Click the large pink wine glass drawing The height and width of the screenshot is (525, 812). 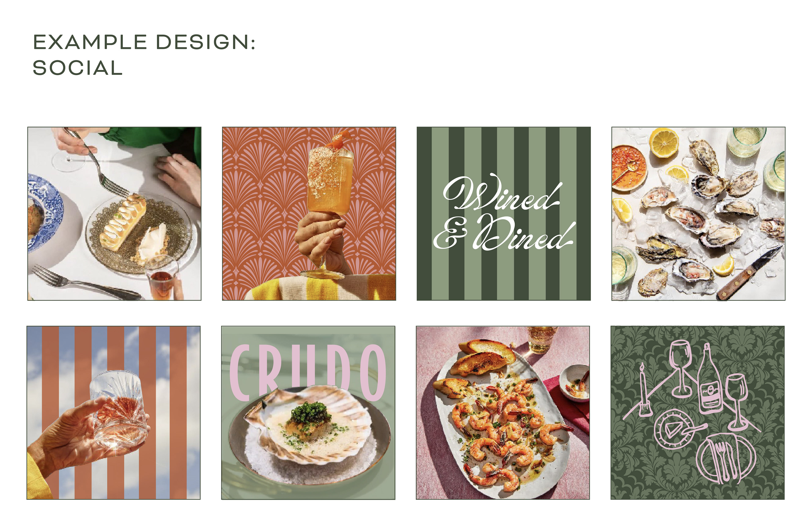coord(681,369)
